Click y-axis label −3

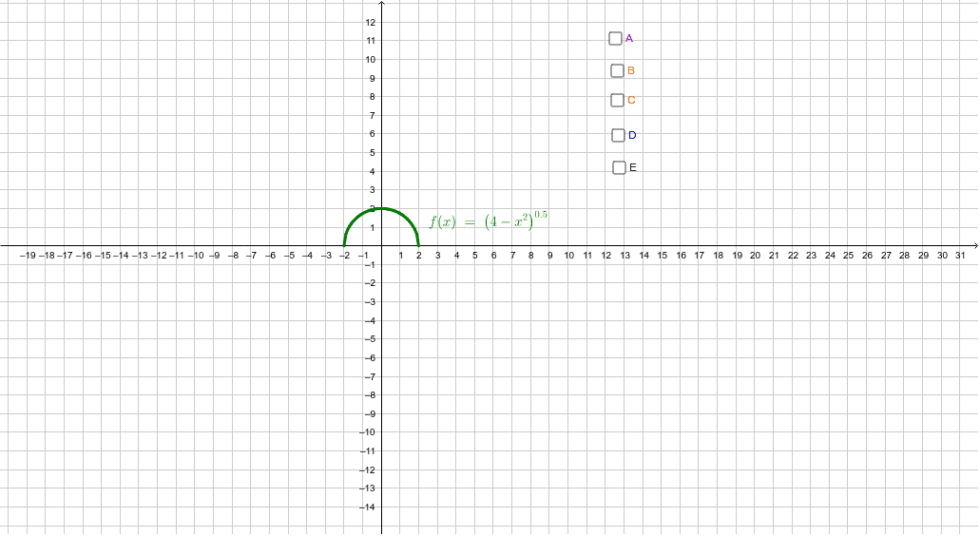tap(370, 301)
